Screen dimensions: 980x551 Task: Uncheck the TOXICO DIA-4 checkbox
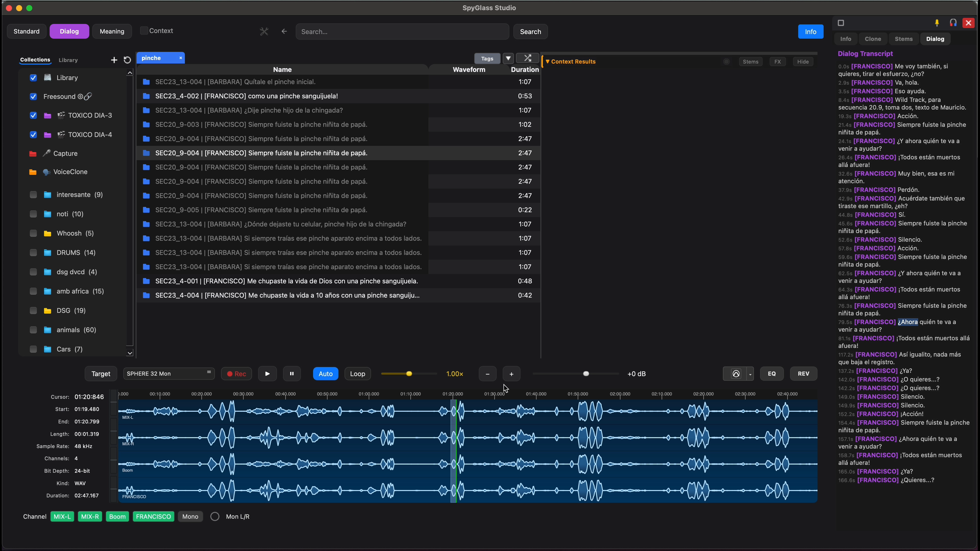pos(33,135)
